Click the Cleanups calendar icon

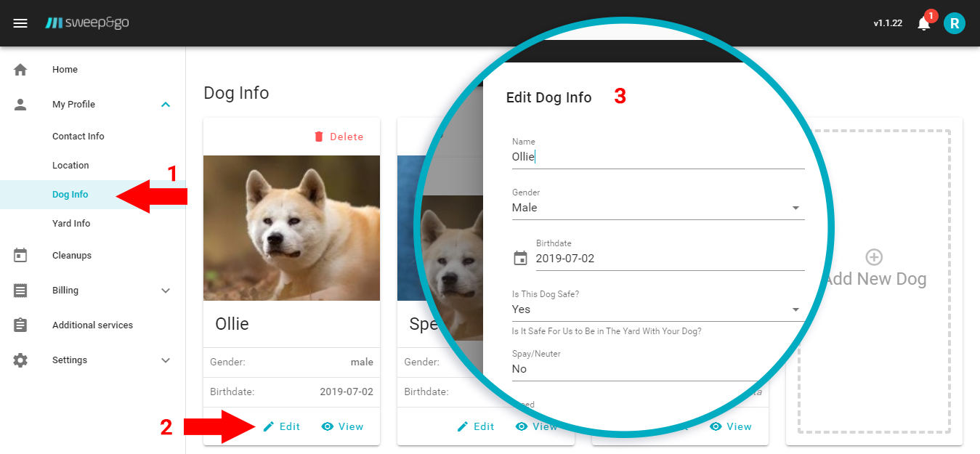[20, 255]
